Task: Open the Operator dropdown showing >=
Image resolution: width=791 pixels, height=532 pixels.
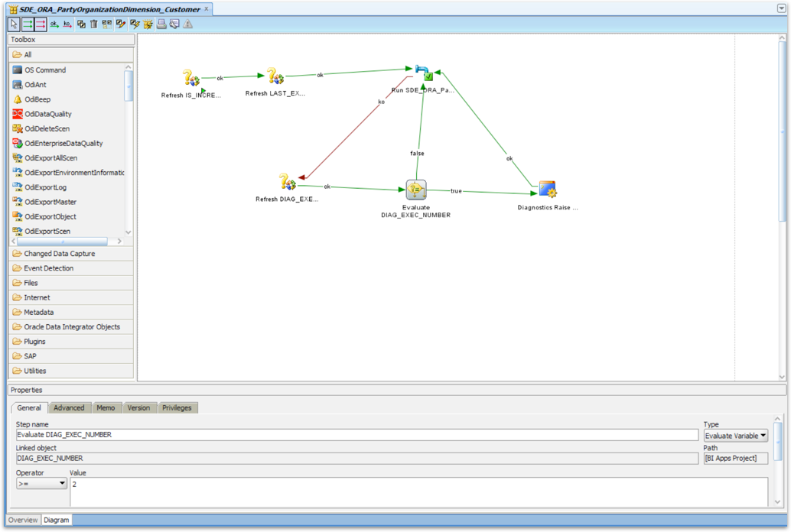Action: (x=40, y=482)
